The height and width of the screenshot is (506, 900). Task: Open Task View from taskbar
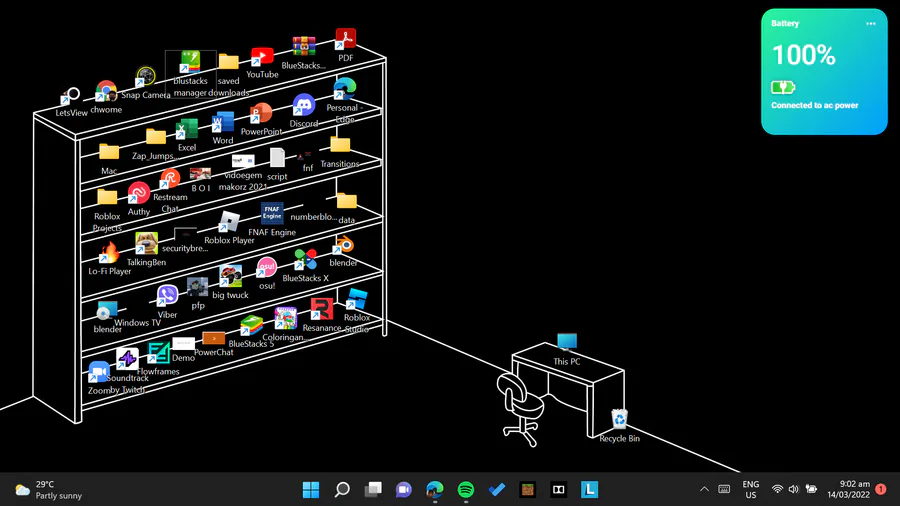point(373,489)
